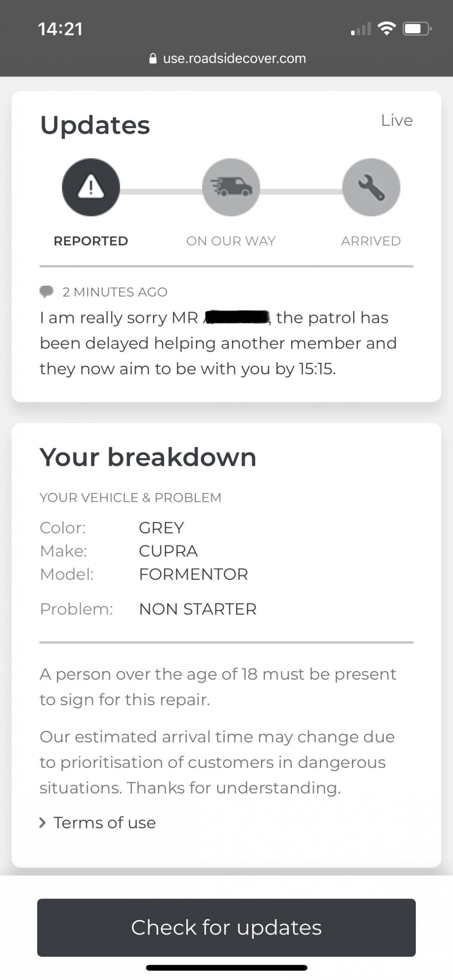Tap the Arrived wrench icon
Screen dimensions: 453x980
[371, 187]
